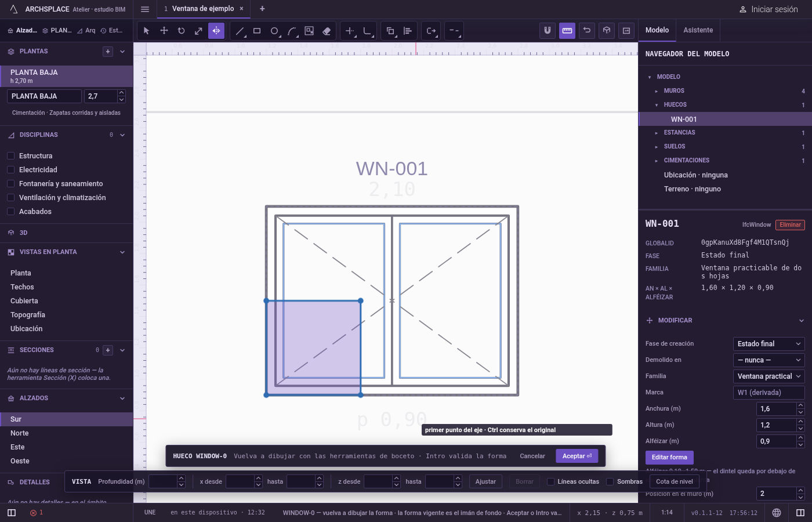Toggle the ruler measurement icon
The height and width of the screenshot is (522, 812).
click(x=567, y=31)
